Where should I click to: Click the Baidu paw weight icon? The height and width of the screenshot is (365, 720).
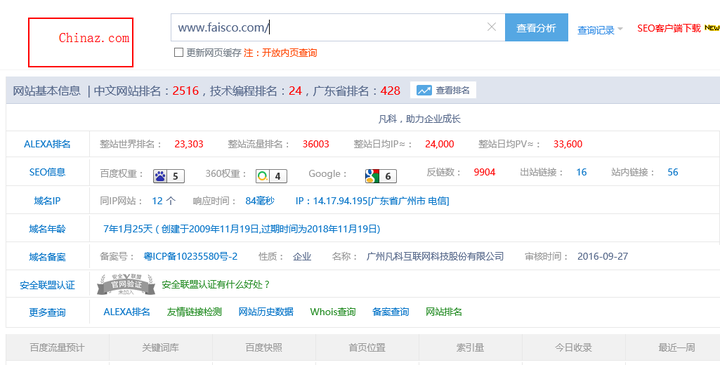169,176
